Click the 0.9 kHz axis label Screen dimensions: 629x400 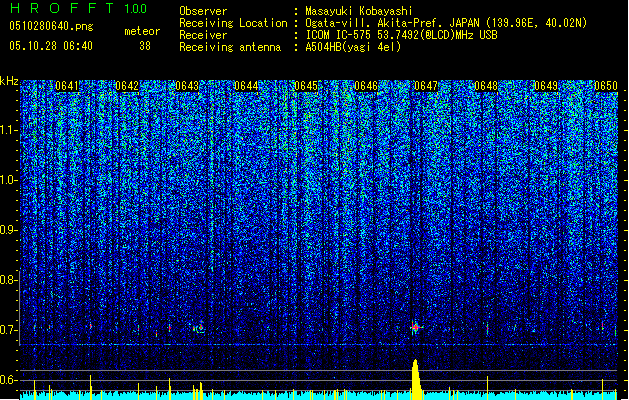click(9, 230)
